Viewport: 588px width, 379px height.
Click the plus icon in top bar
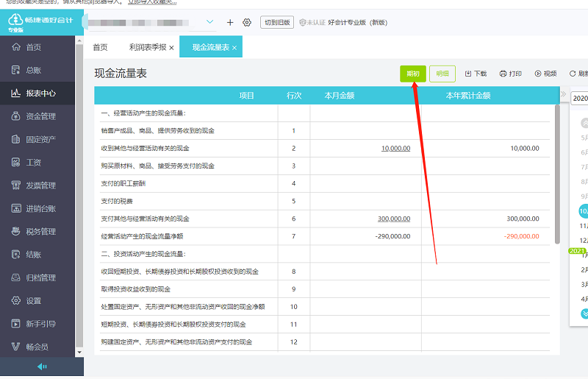pos(230,22)
